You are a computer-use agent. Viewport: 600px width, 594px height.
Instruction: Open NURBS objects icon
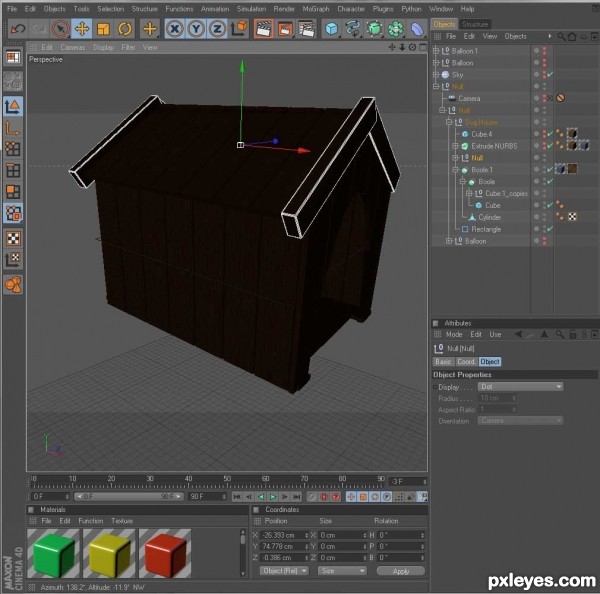pos(374,29)
